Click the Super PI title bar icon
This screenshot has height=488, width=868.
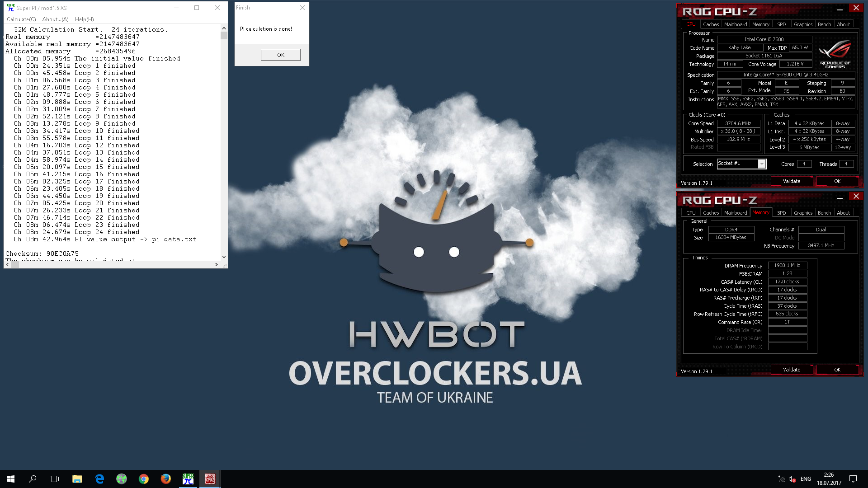coord(10,8)
